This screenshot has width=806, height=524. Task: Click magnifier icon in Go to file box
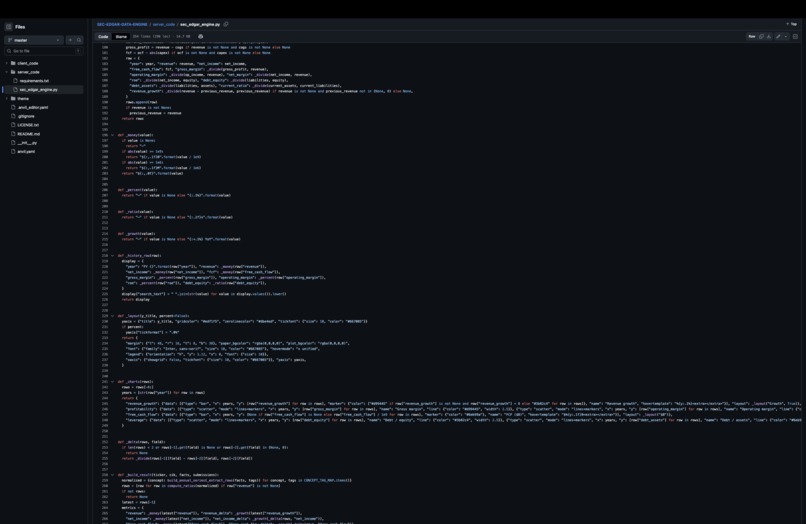(9, 51)
